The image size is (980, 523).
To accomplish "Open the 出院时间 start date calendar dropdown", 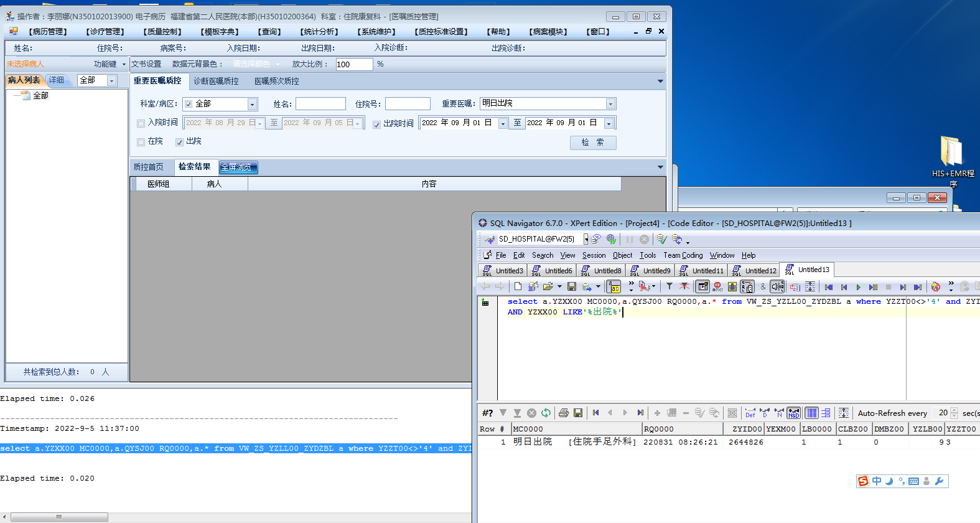I will click(503, 123).
